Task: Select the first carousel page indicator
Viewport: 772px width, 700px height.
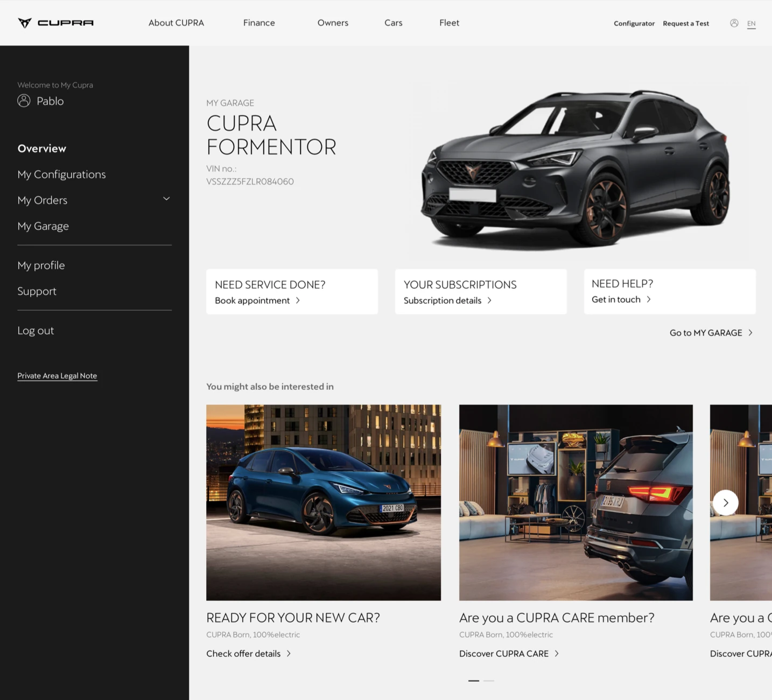Action: click(x=474, y=681)
